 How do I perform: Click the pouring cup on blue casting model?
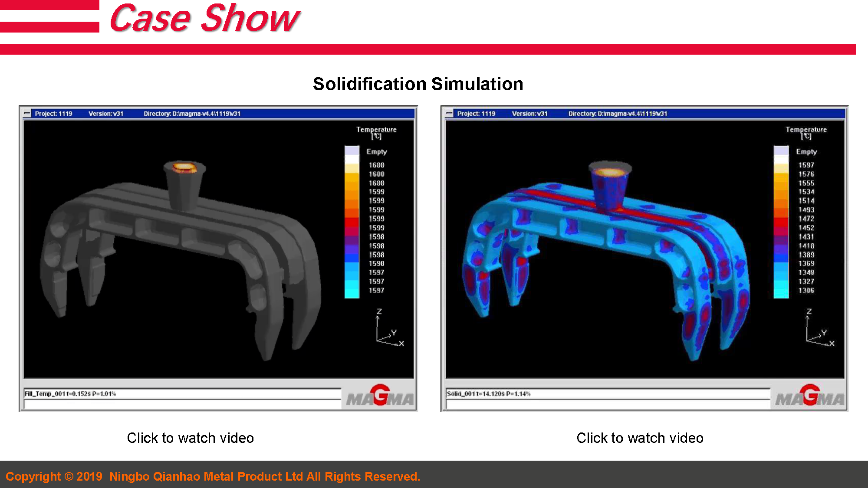tap(610, 184)
